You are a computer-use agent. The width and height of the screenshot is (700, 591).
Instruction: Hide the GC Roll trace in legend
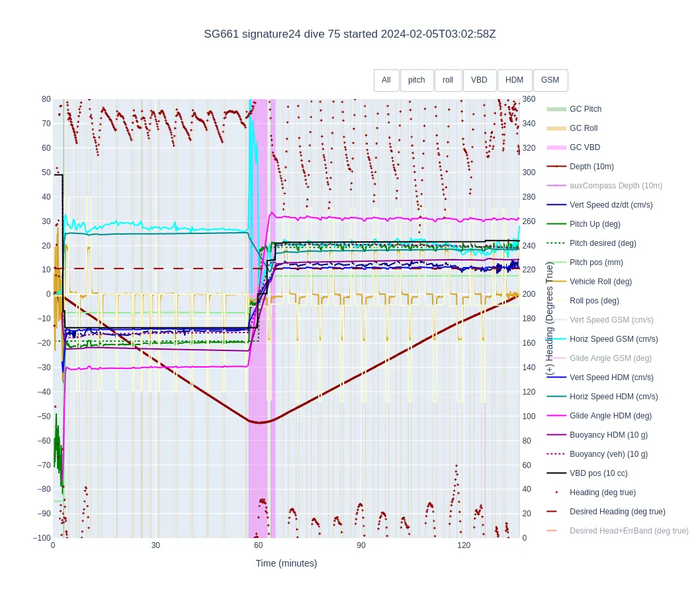583,128
